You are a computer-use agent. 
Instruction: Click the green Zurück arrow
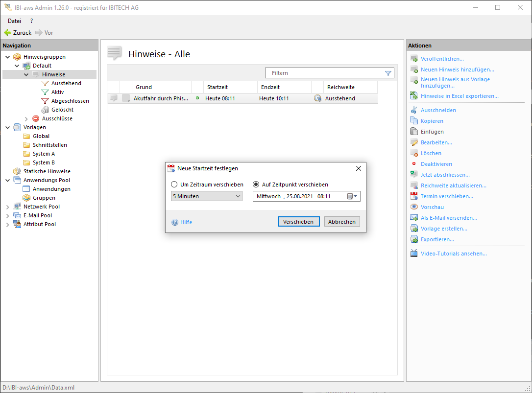[x=8, y=33]
